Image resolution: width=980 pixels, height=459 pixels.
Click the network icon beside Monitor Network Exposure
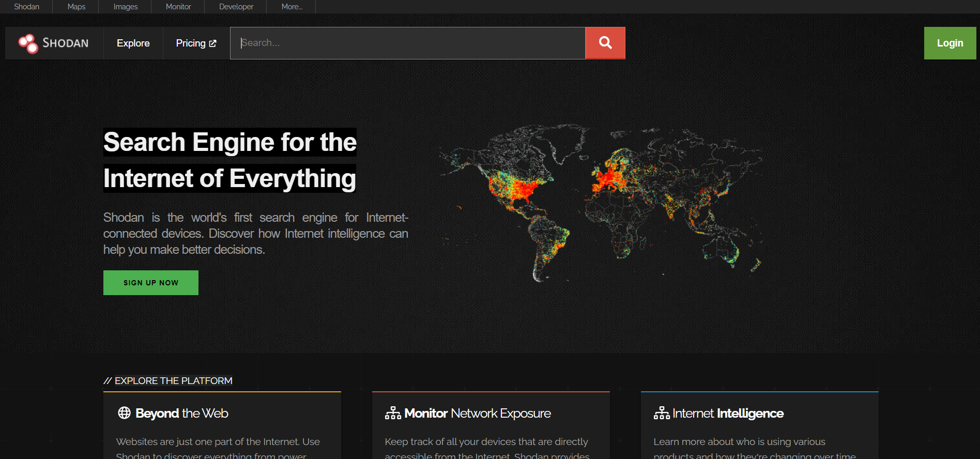tap(393, 413)
